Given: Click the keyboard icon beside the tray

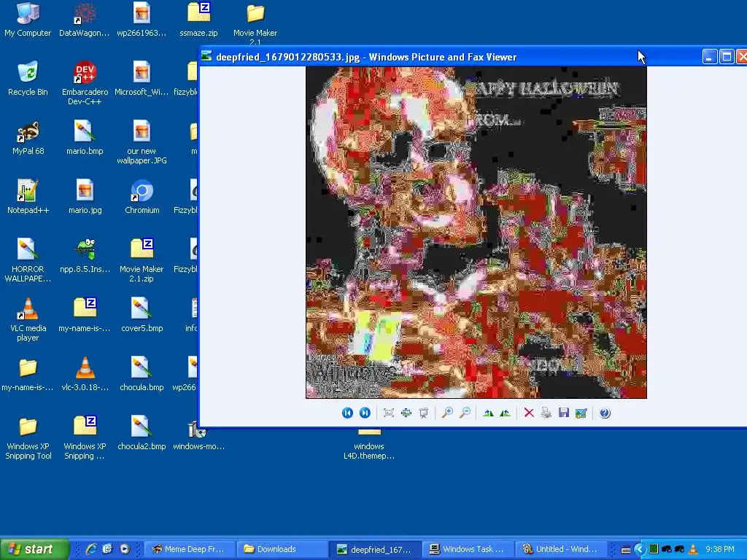Looking at the screenshot, I should [625, 550].
